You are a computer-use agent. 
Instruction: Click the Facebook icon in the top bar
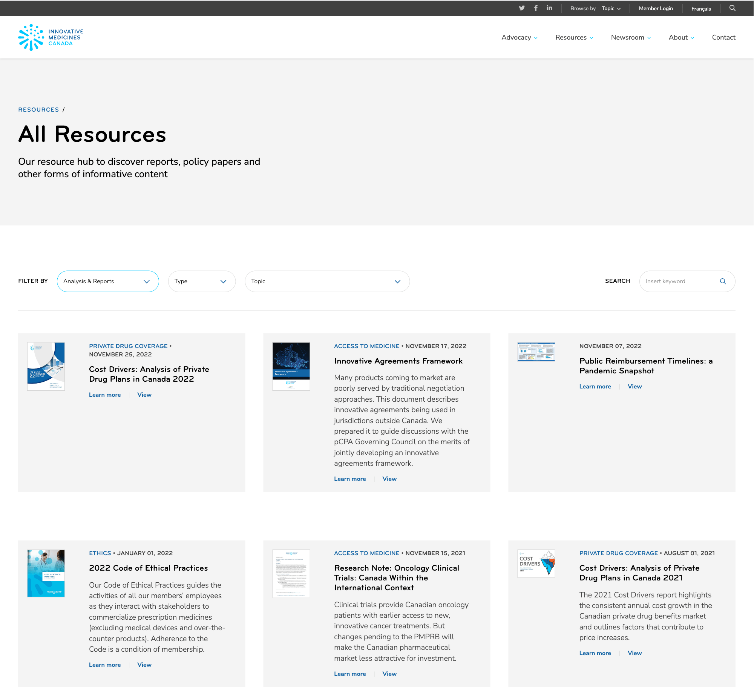click(536, 9)
